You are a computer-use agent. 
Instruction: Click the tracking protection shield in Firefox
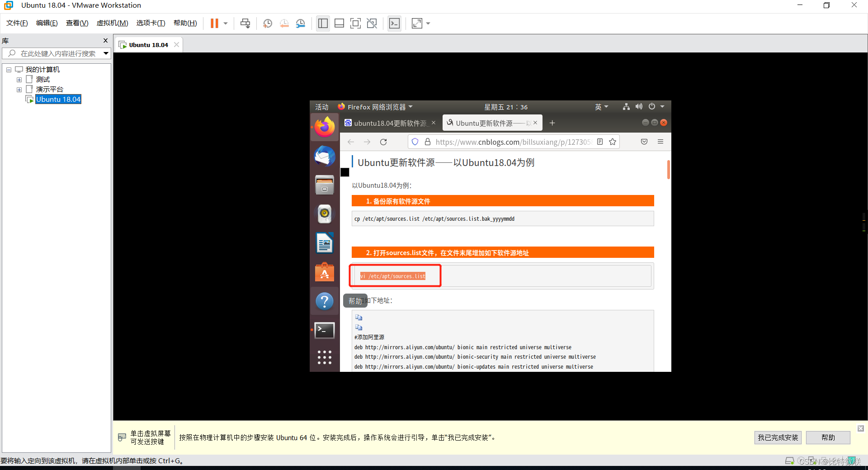(415, 142)
